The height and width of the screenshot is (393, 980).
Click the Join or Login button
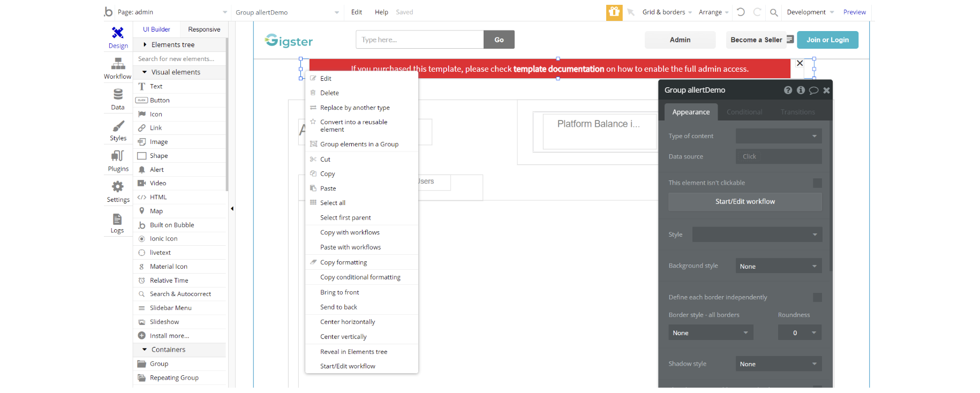(x=827, y=40)
